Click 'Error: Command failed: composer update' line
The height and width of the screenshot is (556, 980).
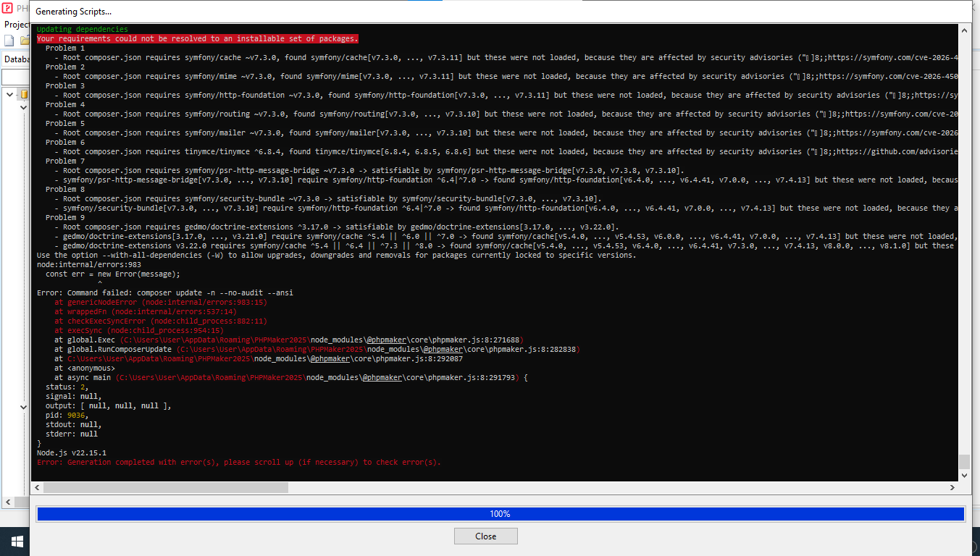pyautogui.click(x=164, y=292)
